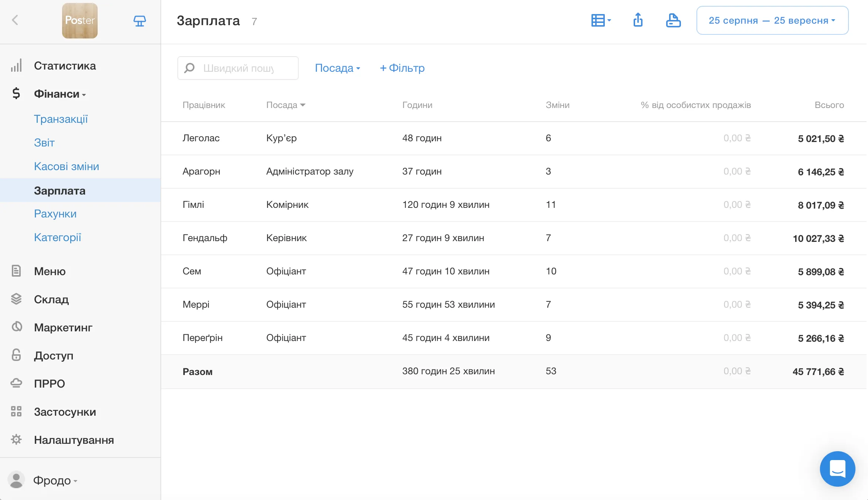This screenshot has height=500, width=868.
Task: Open the table columns settings icon
Action: [x=601, y=20]
